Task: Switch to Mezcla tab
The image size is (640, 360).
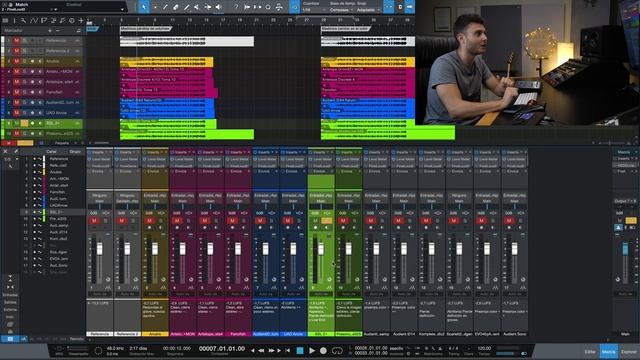Action: (x=609, y=352)
